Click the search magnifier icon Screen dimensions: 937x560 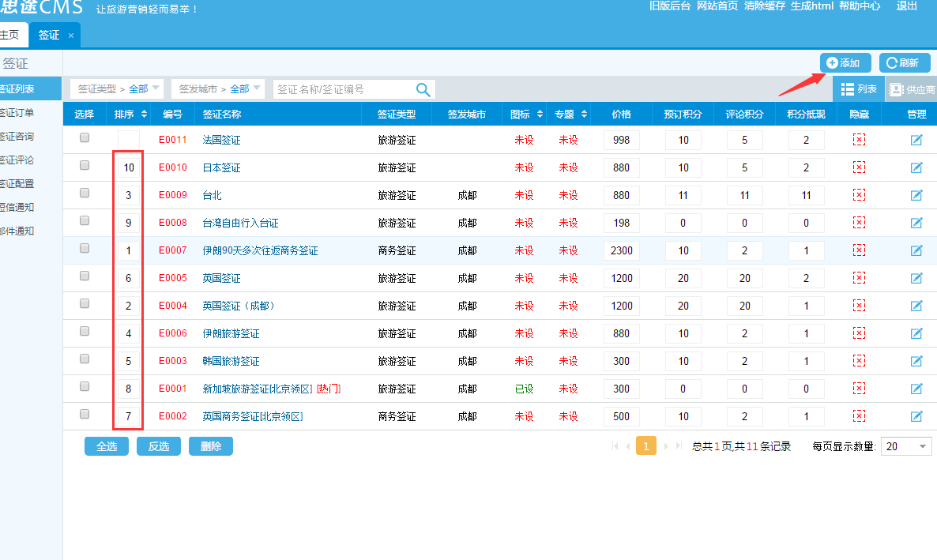423,89
